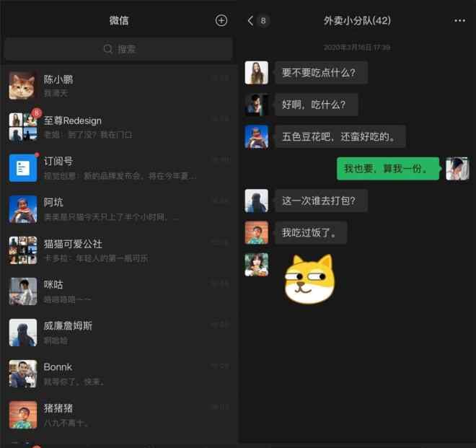
Task: Open the 订阅号 blue document icon
Action: [x=23, y=168]
